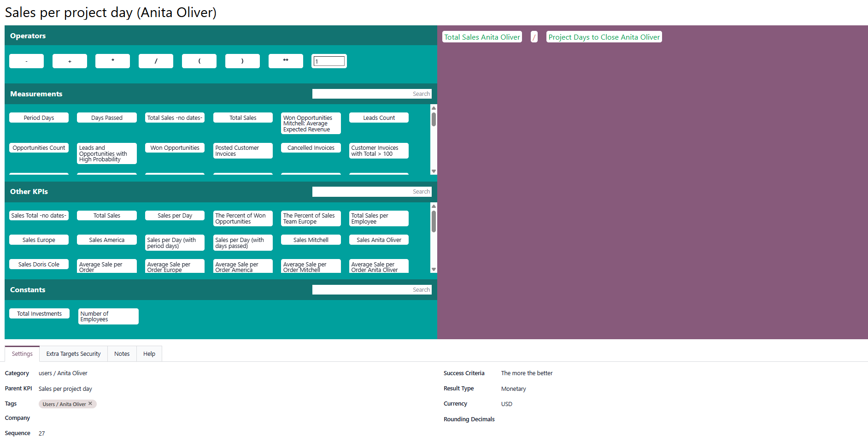Focus the number constant input box
868x442 pixels.
pos(329,61)
